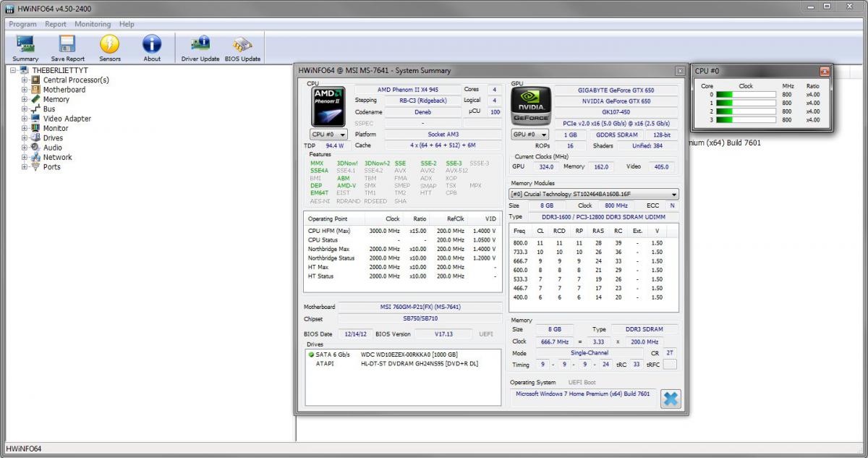Image resolution: width=868 pixels, height=458 pixels.
Task: Click the Video Adapter tree icon
Action: click(36, 119)
